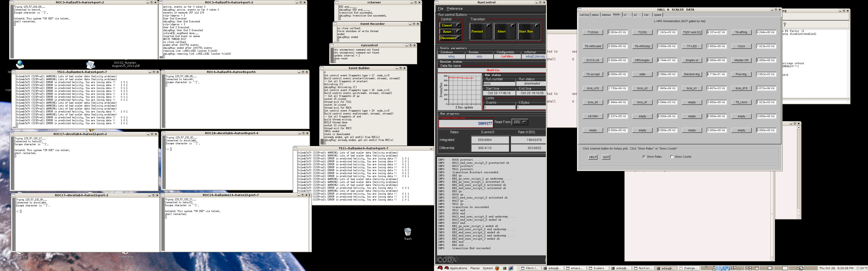Click the Electron-trig channel button
The width and height of the screenshot is (868, 271).
692,74
